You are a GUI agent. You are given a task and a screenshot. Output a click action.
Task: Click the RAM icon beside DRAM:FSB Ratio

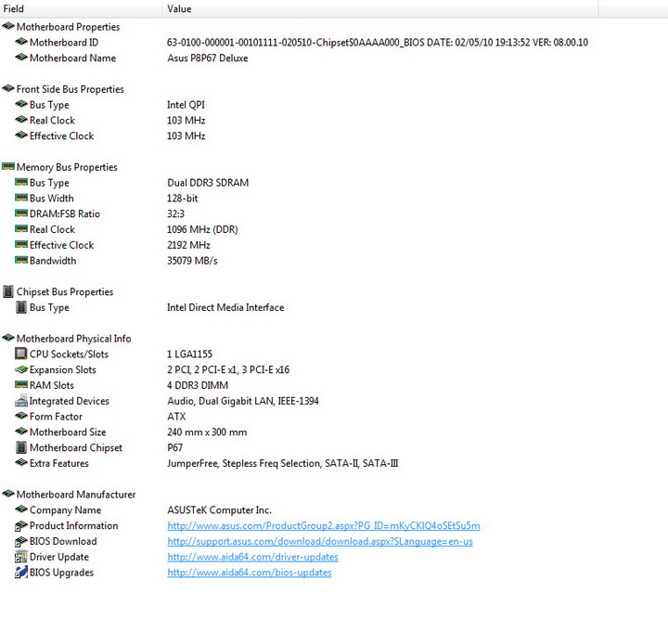tap(21, 213)
